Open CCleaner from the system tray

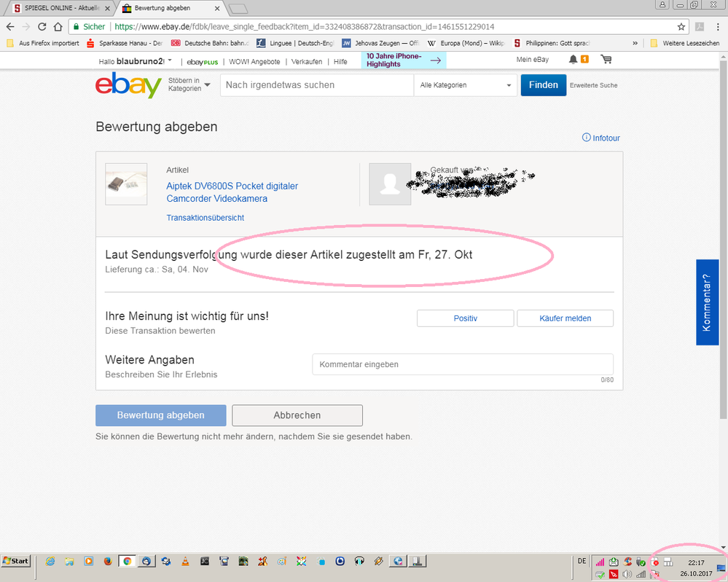627,562
